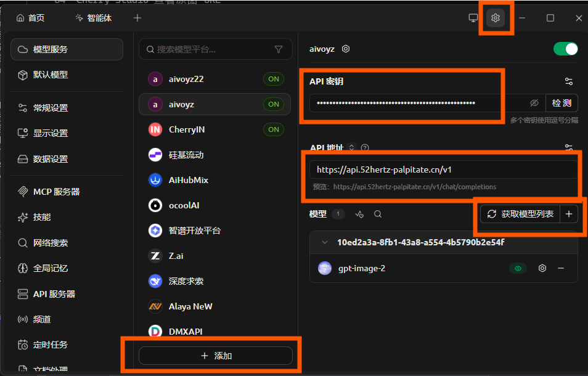Open aivoyz provider settings hexagon icon
588x376 pixels.
pos(346,49)
